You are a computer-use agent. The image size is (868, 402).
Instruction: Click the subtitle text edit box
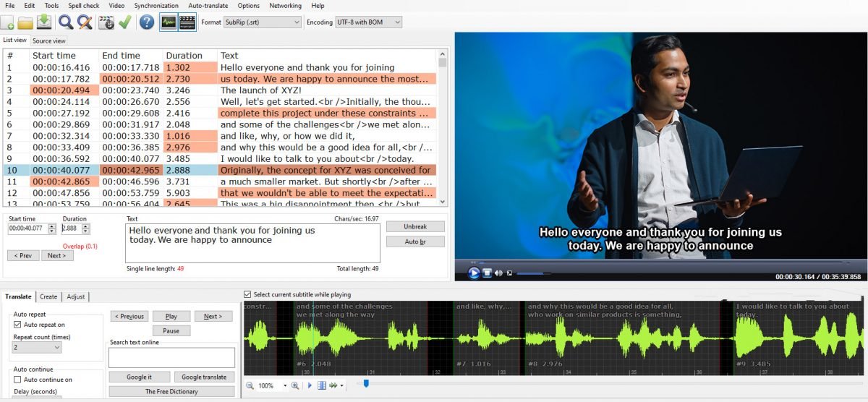[252, 243]
